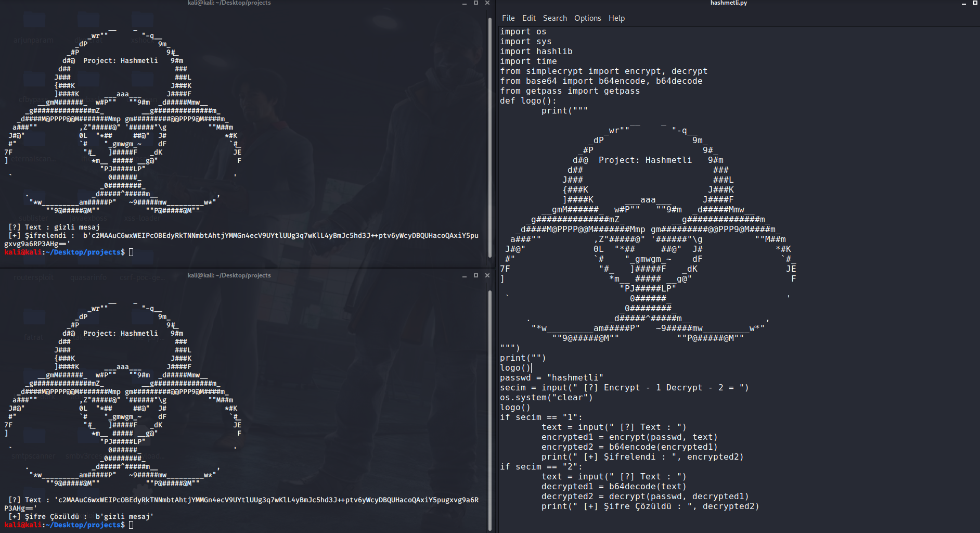Open the Search menu in the editor
980x533 pixels.
point(555,18)
